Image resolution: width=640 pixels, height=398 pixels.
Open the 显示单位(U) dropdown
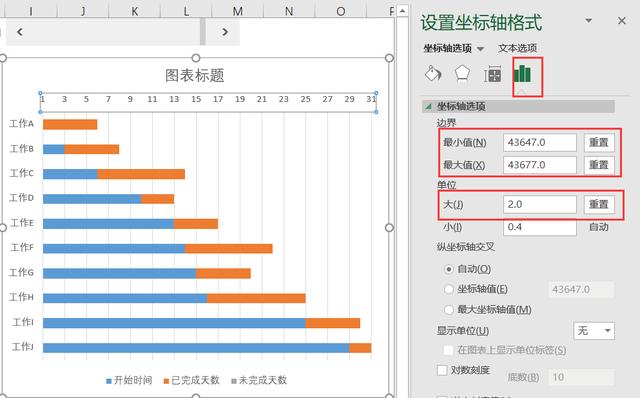[x=594, y=330]
